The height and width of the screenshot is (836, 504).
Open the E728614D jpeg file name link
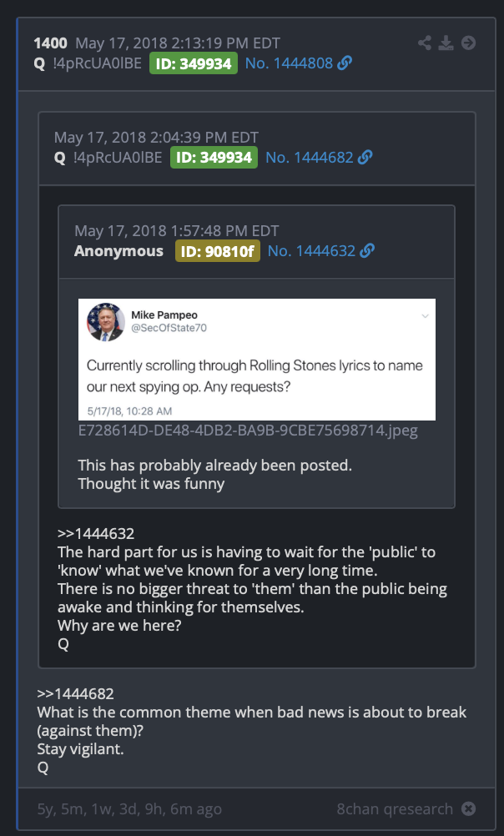pos(248,431)
